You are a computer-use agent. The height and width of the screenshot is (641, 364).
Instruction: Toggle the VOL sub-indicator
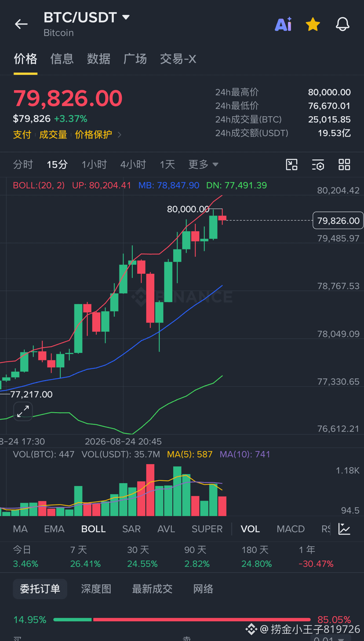coord(250,529)
